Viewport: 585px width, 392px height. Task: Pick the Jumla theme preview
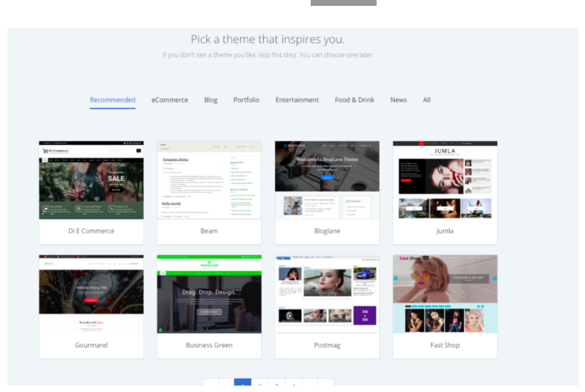point(445,180)
